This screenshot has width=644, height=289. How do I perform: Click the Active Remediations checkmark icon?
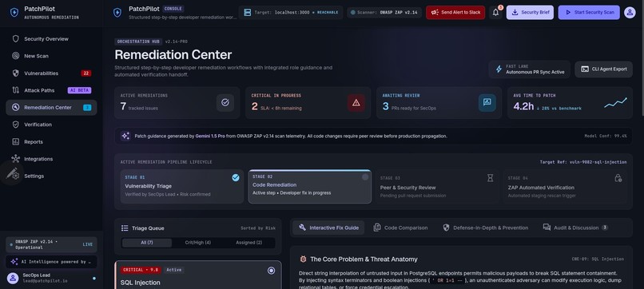tap(225, 103)
